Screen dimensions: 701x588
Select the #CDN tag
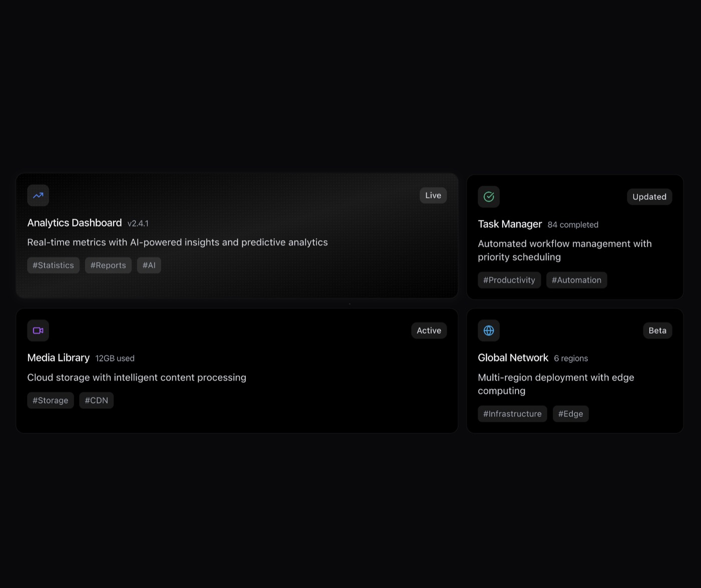(97, 400)
